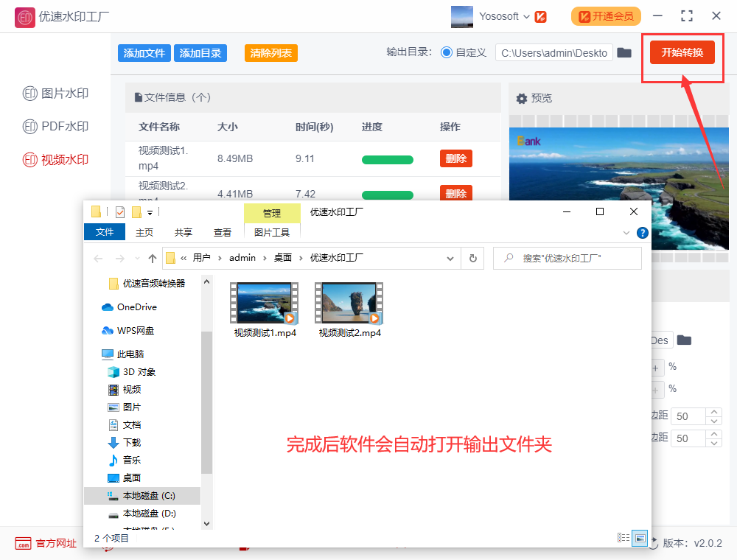The height and width of the screenshot is (560, 737).
Task: Switch Explorer to details list view
Action: pos(623,538)
